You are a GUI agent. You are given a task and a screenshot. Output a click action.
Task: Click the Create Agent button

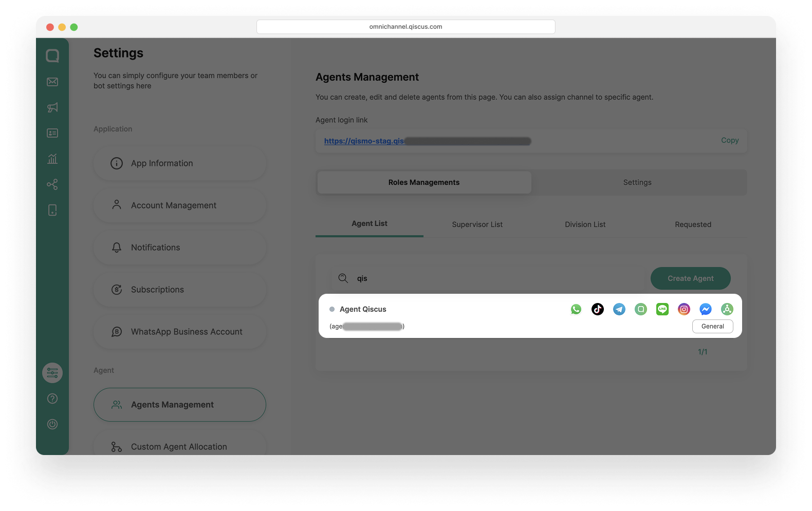point(691,278)
